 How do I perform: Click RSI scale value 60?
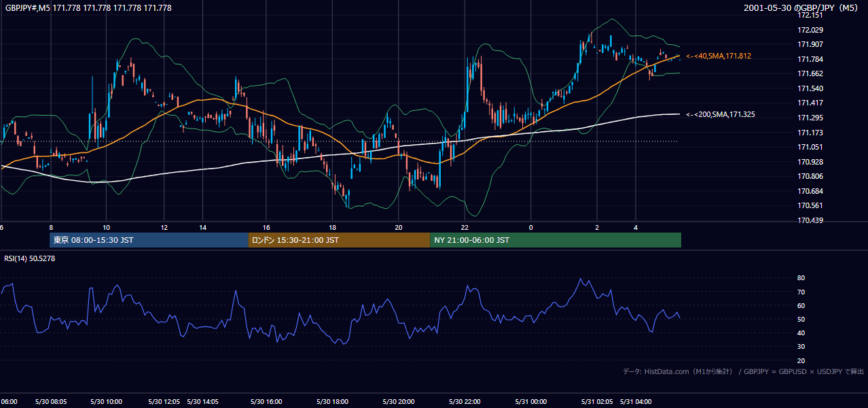coord(801,305)
